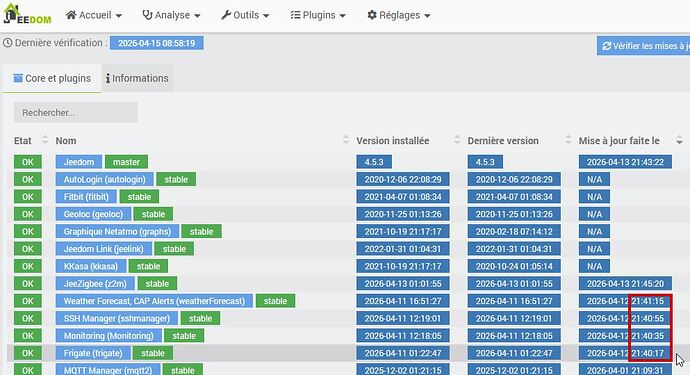This screenshot has width=690, height=375.
Task: Click N/A update date of Geoloc row
Action: click(x=595, y=214)
